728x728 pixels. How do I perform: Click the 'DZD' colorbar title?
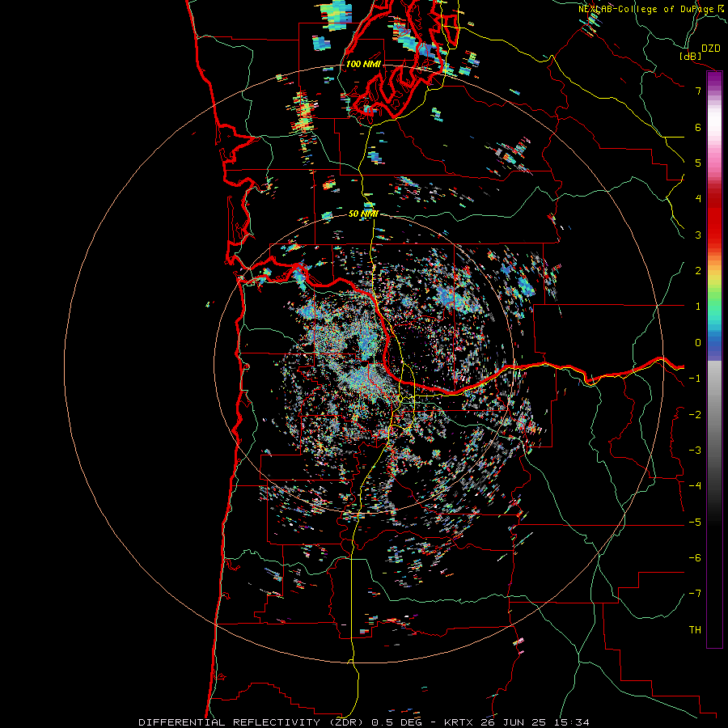point(710,49)
